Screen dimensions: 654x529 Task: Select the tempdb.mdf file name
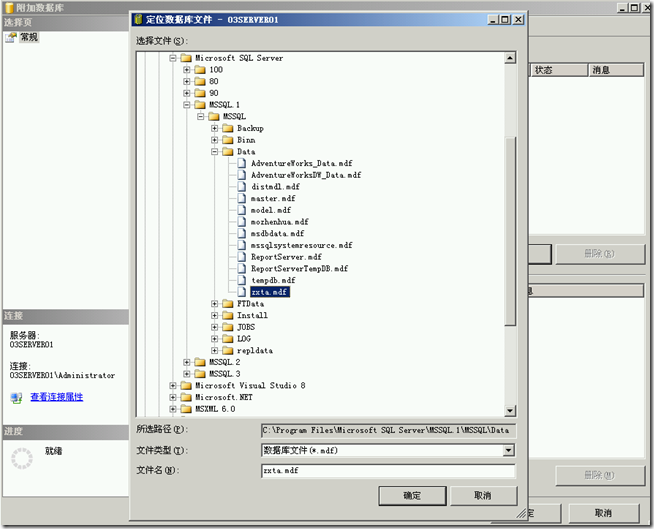(273, 280)
